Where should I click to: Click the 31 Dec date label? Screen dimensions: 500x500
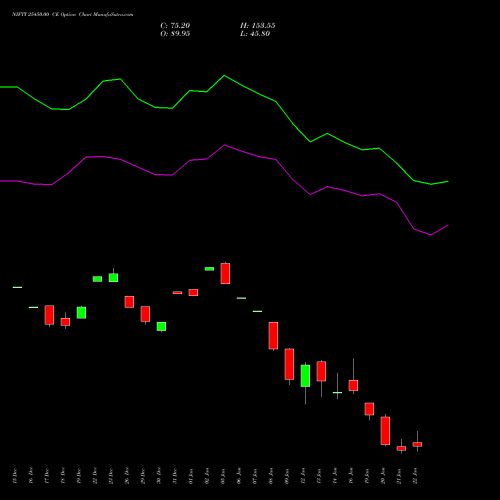(x=175, y=476)
